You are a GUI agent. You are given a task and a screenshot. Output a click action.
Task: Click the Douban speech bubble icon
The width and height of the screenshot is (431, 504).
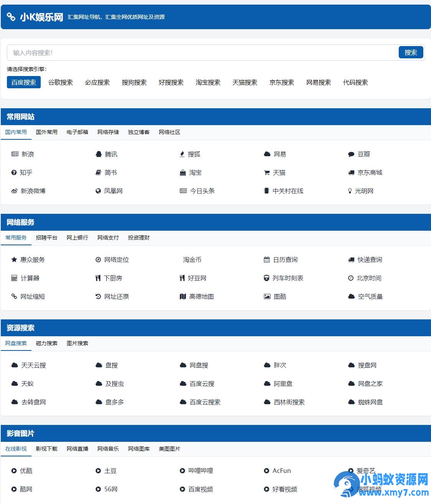[351, 154]
